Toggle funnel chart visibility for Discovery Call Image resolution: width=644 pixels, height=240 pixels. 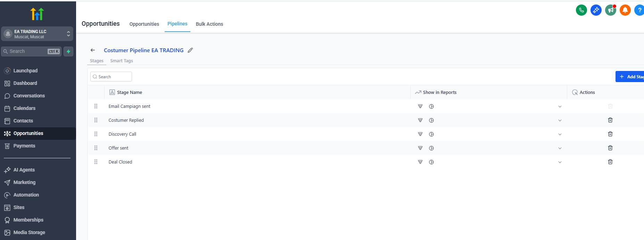pos(420,134)
